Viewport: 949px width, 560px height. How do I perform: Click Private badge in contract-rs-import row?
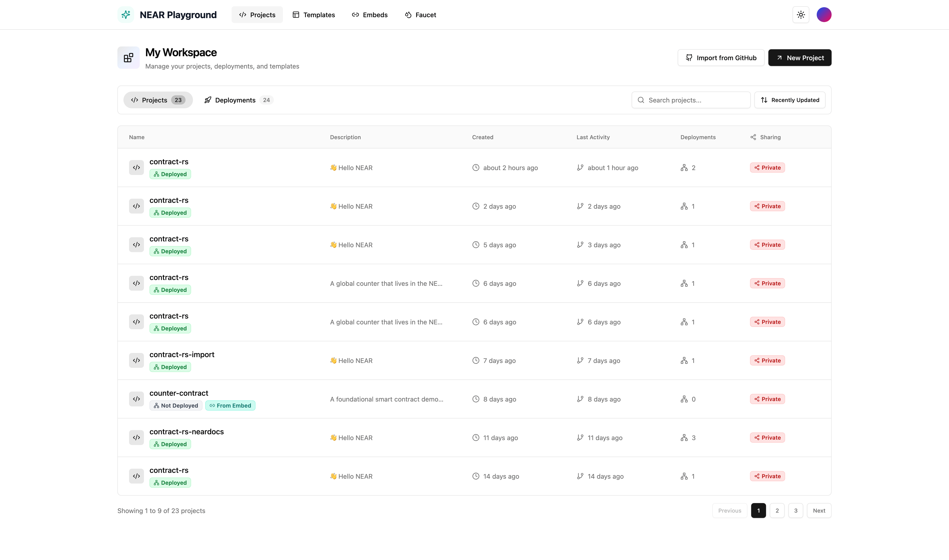point(767,360)
